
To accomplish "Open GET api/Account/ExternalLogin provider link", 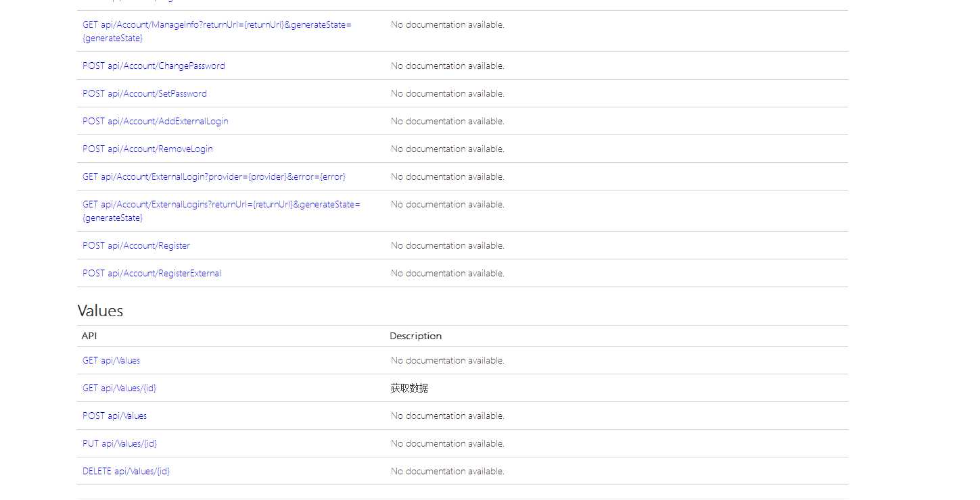I will click(x=214, y=176).
